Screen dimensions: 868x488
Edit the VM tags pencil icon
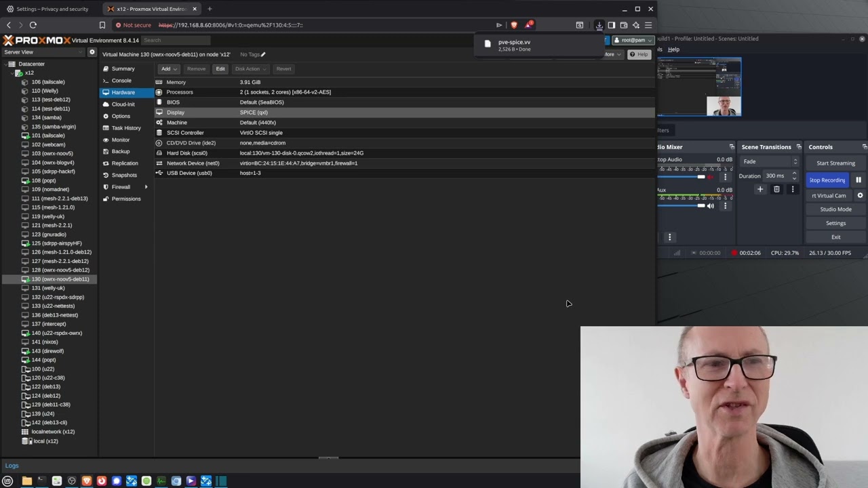coord(263,54)
